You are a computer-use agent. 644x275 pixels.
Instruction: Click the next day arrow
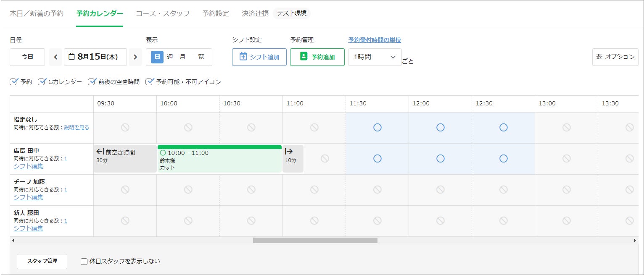[x=135, y=57]
